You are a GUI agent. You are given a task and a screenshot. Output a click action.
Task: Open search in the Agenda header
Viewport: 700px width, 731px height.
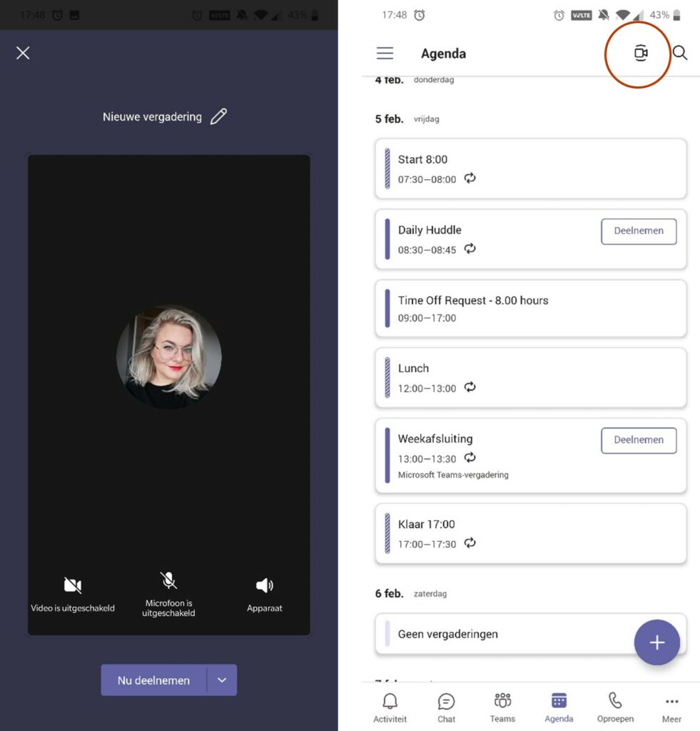[680, 53]
